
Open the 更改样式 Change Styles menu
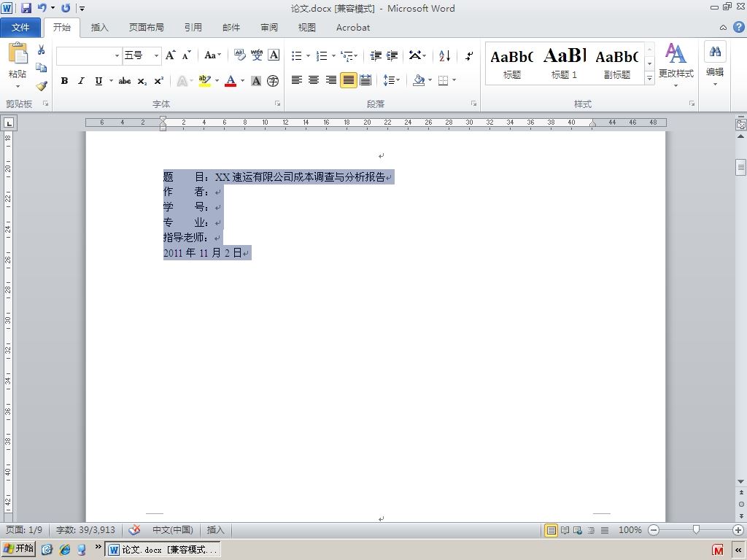[x=676, y=66]
